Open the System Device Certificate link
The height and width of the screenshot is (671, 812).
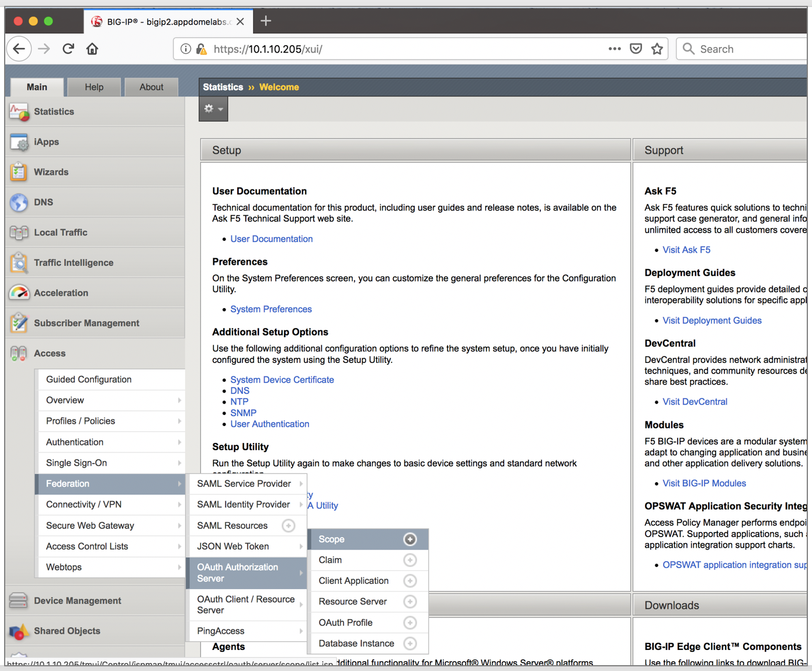(x=282, y=379)
